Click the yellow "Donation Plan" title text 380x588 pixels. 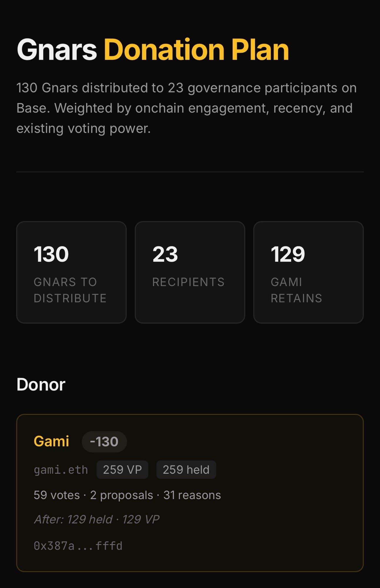(x=196, y=49)
